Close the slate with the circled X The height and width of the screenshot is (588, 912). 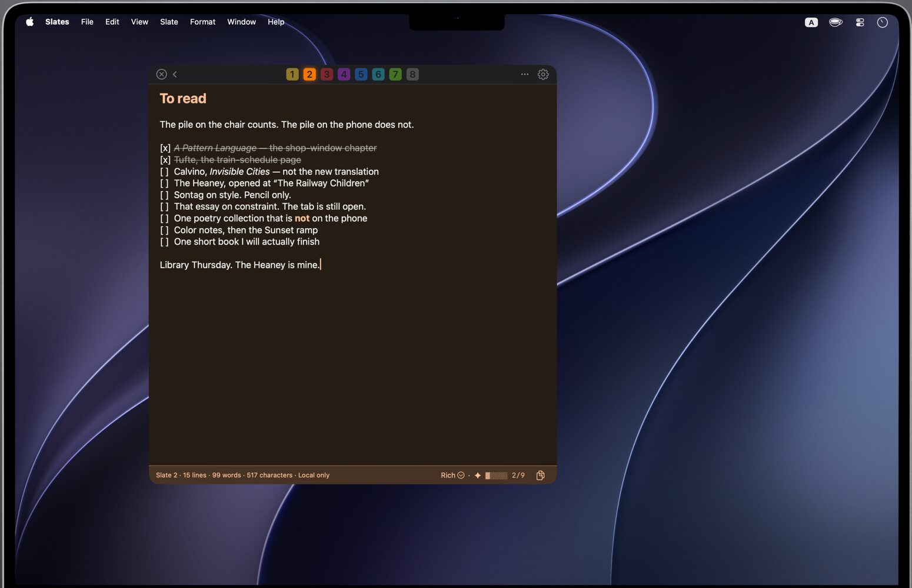point(161,74)
